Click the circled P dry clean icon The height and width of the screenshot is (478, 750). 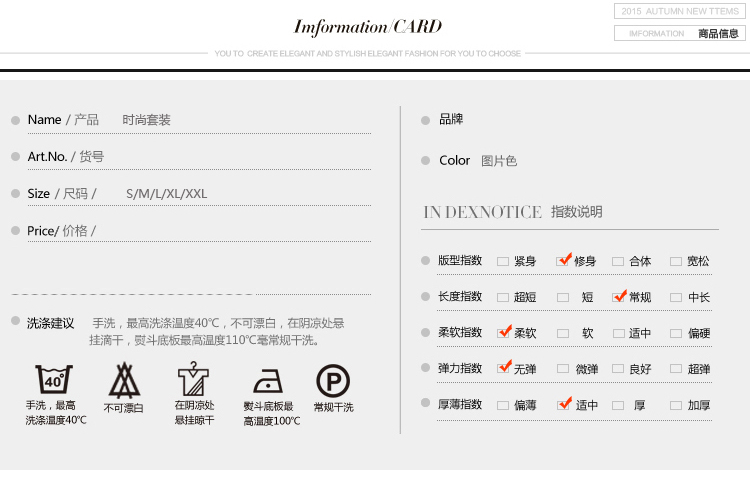[333, 381]
